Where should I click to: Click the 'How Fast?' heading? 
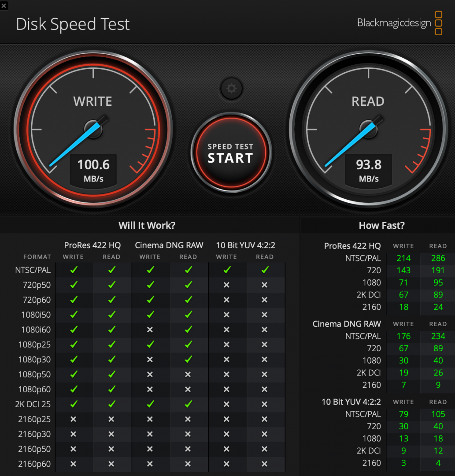[381, 225]
